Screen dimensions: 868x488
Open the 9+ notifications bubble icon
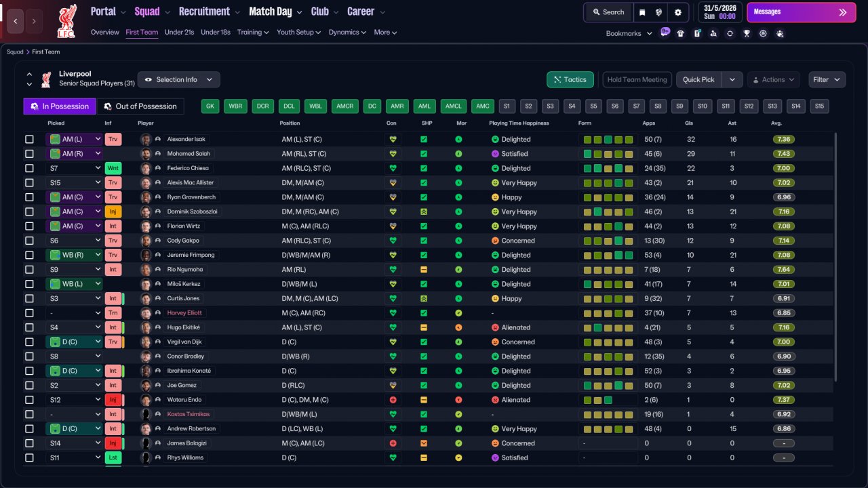[x=665, y=31]
